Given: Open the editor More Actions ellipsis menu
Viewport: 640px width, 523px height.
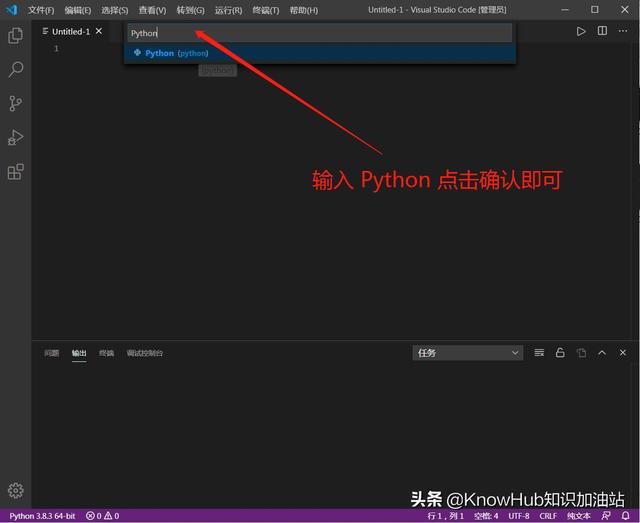Looking at the screenshot, I should pos(623,31).
